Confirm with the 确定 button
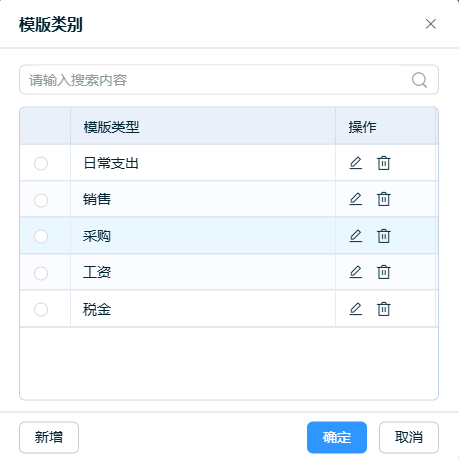 click(337, 437)
